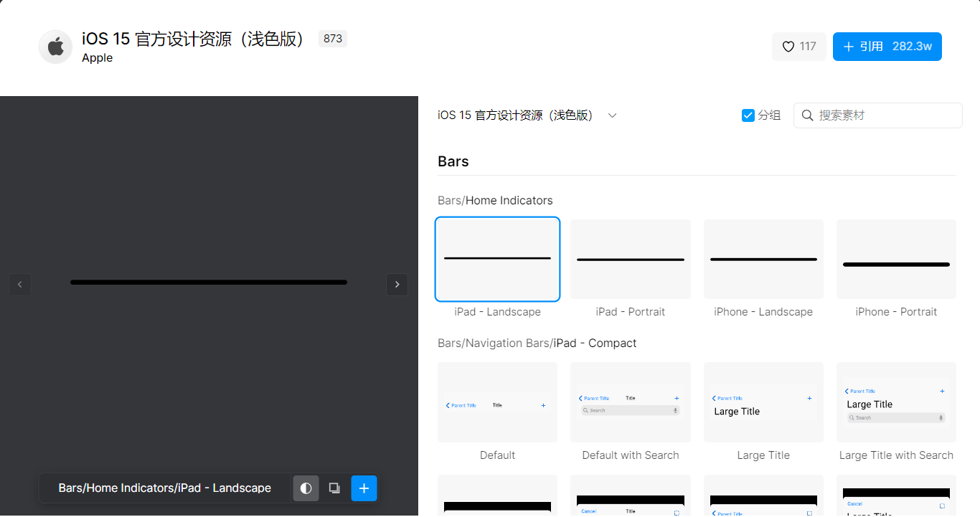Click the blue plus add button
The width and height of the screenshot is (980, 517).
pyautogui.click(x=364, y=488)
